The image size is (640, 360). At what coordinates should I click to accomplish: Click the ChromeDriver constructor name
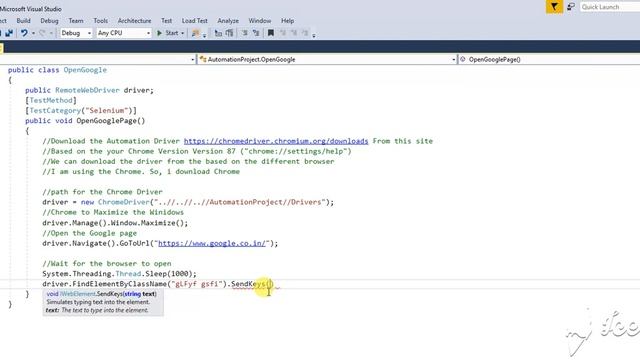click(124, 202)
